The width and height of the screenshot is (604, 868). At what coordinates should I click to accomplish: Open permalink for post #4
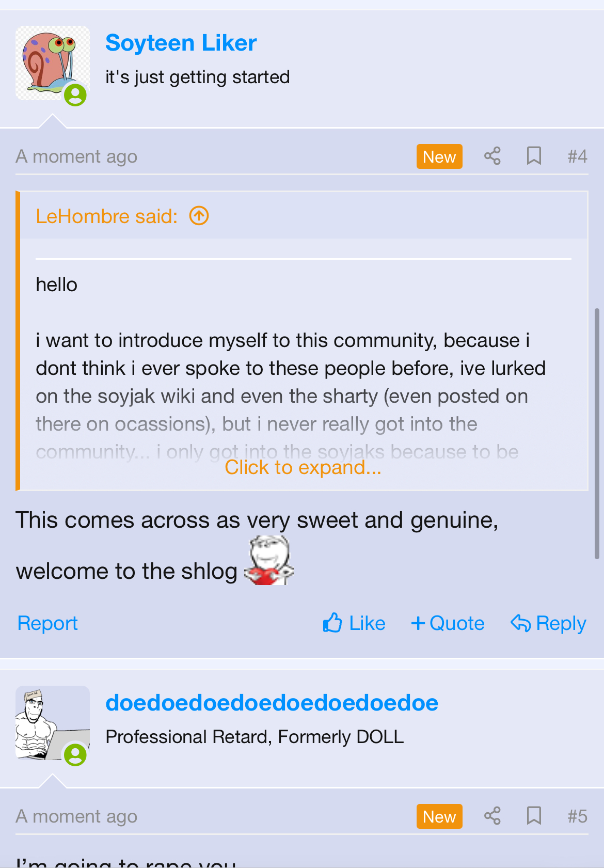coord(577,156)
